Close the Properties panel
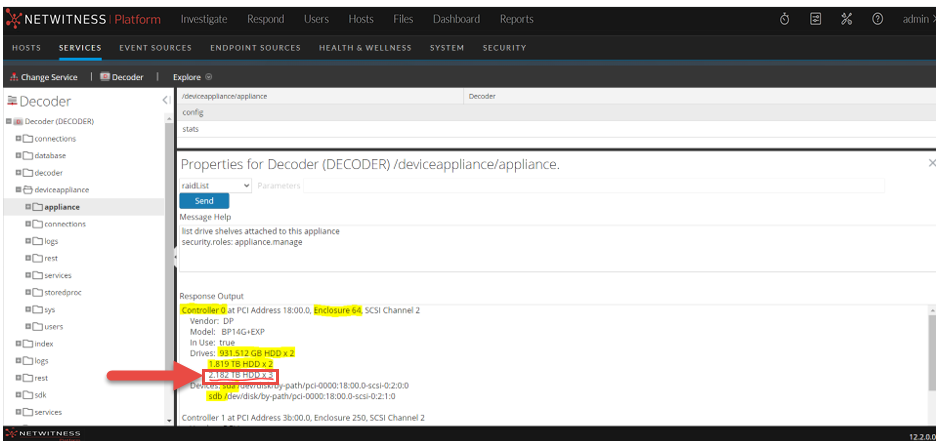 [x=932, y=163]
